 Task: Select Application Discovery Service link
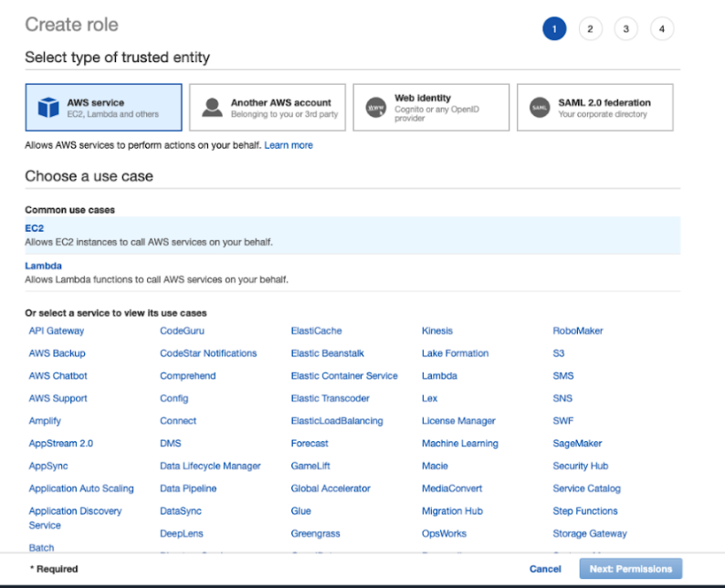[x=75, y=518]
